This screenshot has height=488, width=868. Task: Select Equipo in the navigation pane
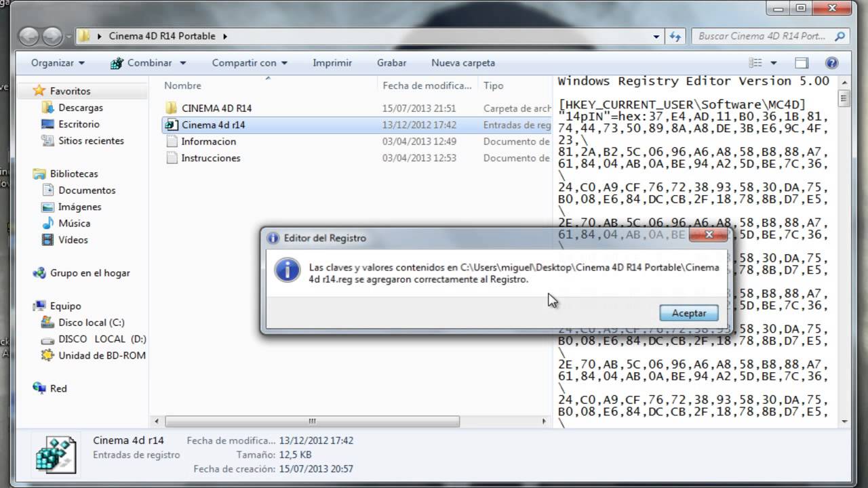point(65,306)
